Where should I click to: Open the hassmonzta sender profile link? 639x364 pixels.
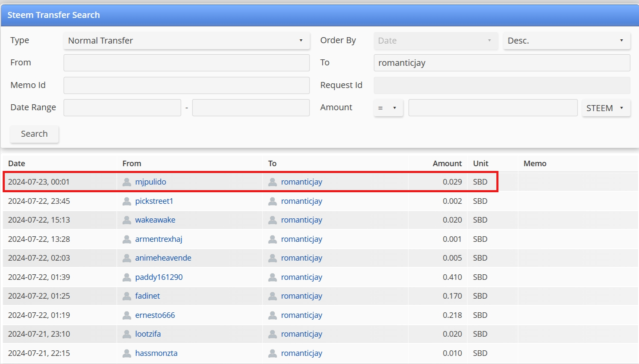click(156, 353)
